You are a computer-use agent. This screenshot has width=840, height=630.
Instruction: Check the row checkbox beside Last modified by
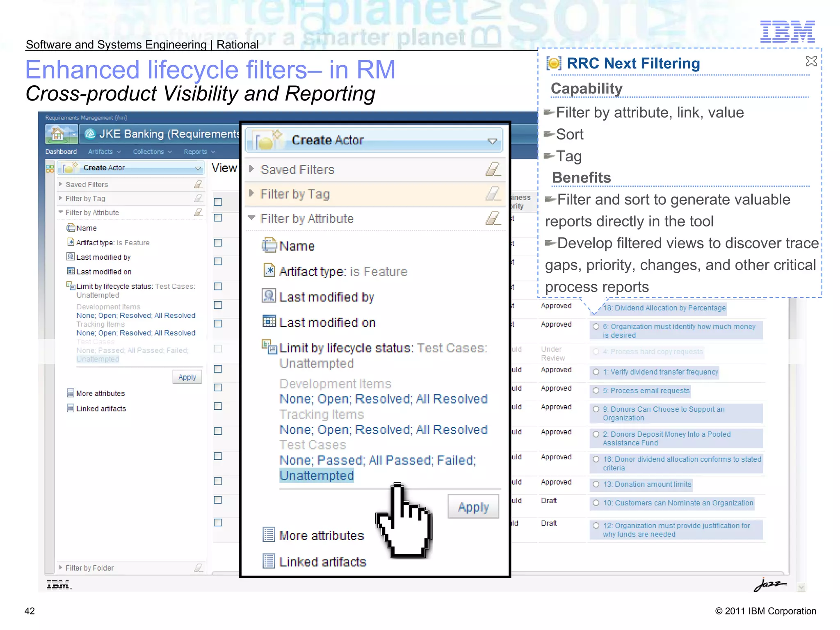(x=218, y=261)
